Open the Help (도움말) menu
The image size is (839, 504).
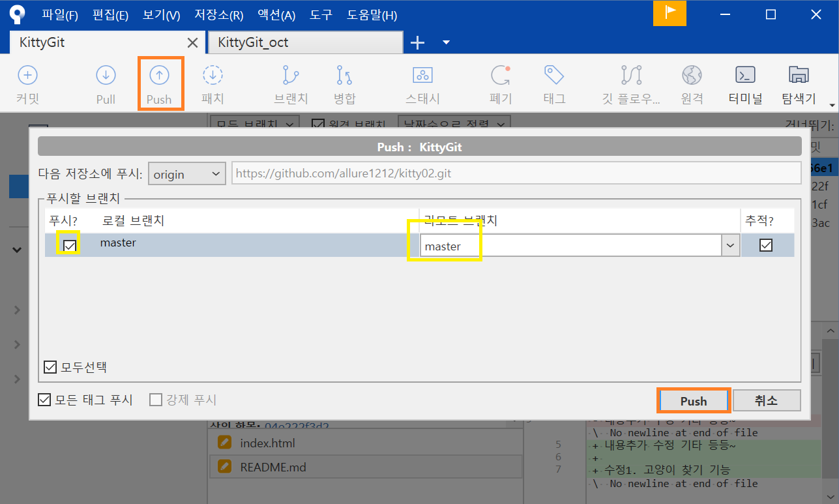coord(372,15)
